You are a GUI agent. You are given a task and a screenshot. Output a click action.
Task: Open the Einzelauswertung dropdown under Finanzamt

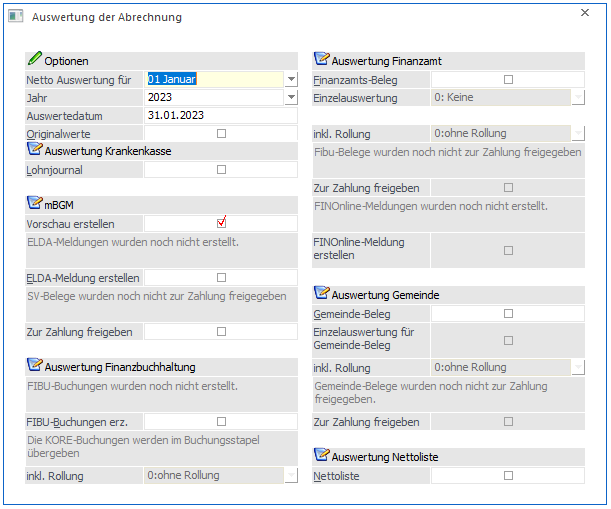pos(577,98)
